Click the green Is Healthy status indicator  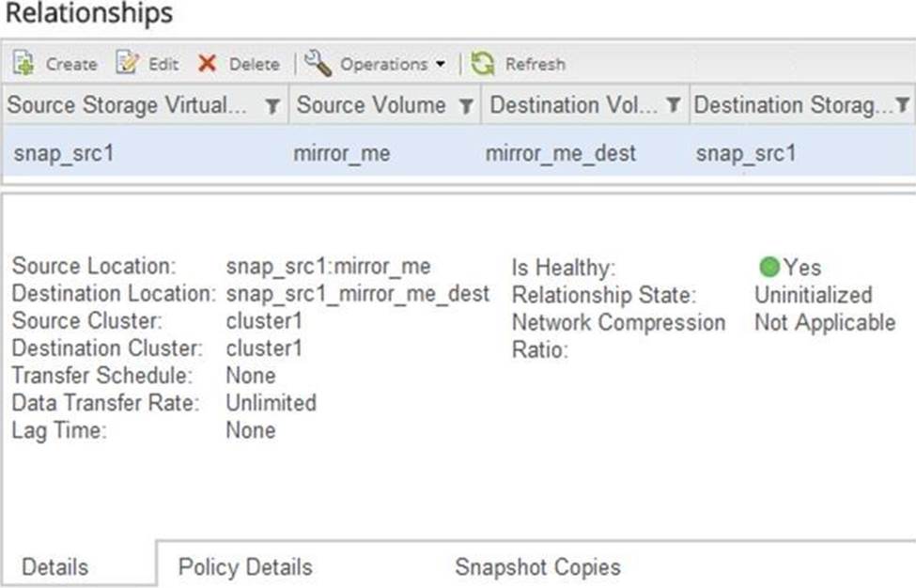point(769,268)
